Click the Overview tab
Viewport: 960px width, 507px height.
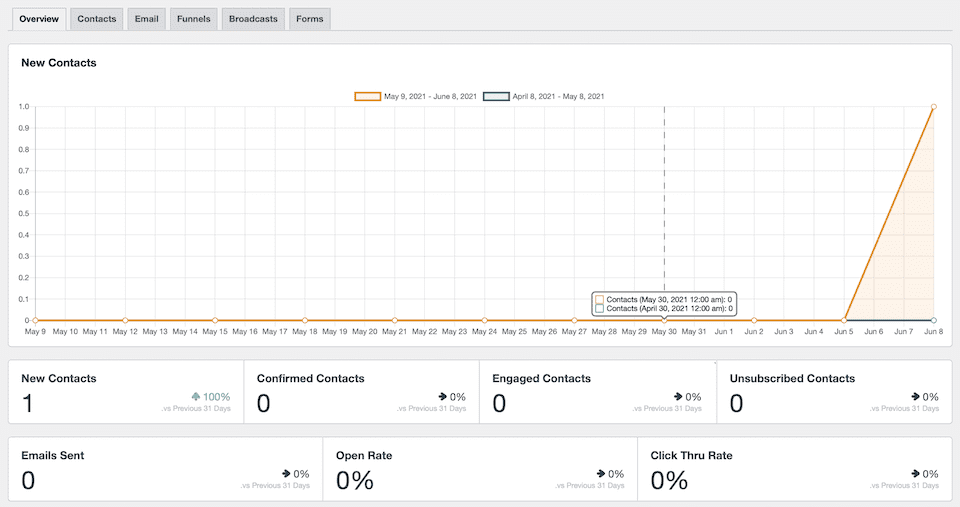39,19
